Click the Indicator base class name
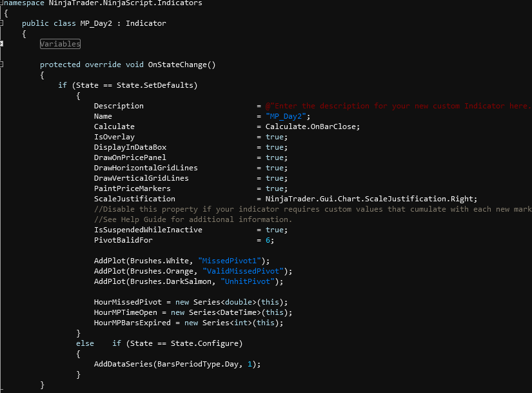The width and height of the screenshot is (532, 393). 146,23
